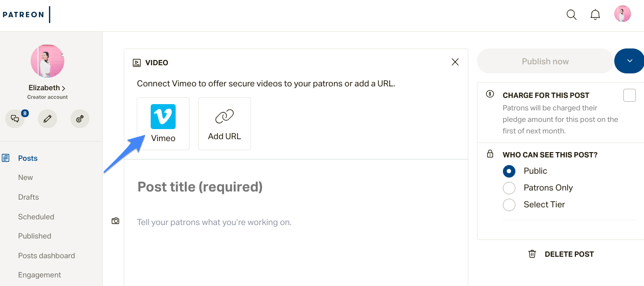Choose the Add URL link option
This screenshot has height=286, width=644.
click(225, 124)
